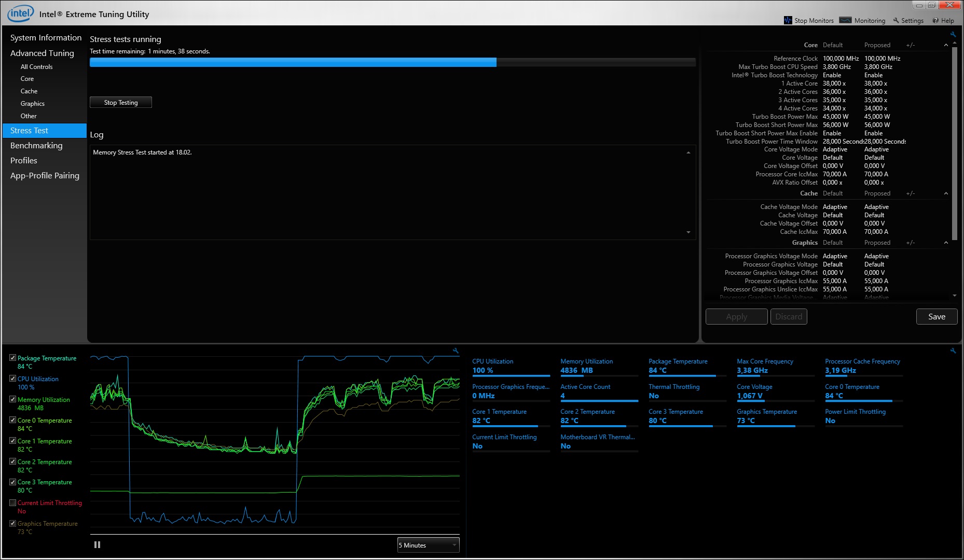This screenshot has height=560, width=964.
Task: Click the Monitoring graph icon
Action: pos(845,20)
